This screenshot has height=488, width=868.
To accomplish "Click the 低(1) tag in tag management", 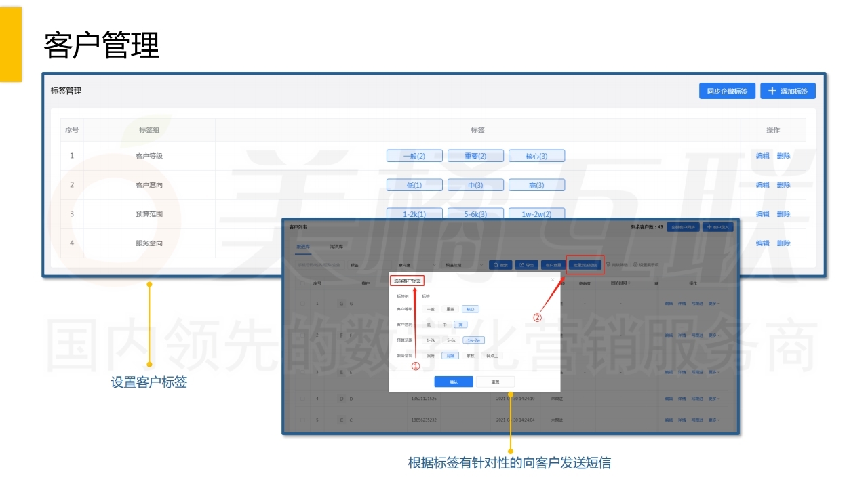I will (414, 185).
